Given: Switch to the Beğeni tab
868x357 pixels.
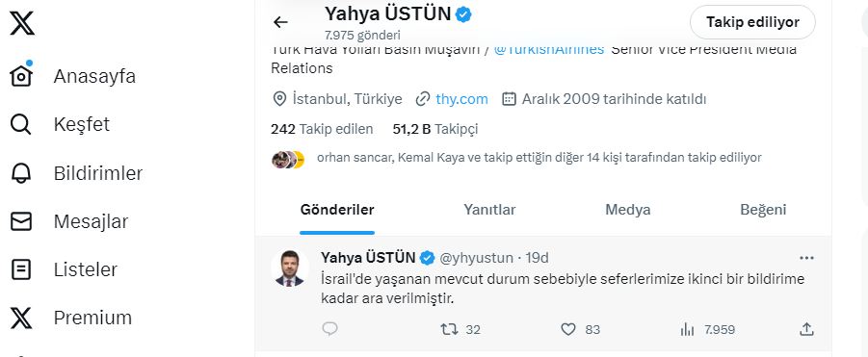Looking at the screenshot, I should point(763,210).
